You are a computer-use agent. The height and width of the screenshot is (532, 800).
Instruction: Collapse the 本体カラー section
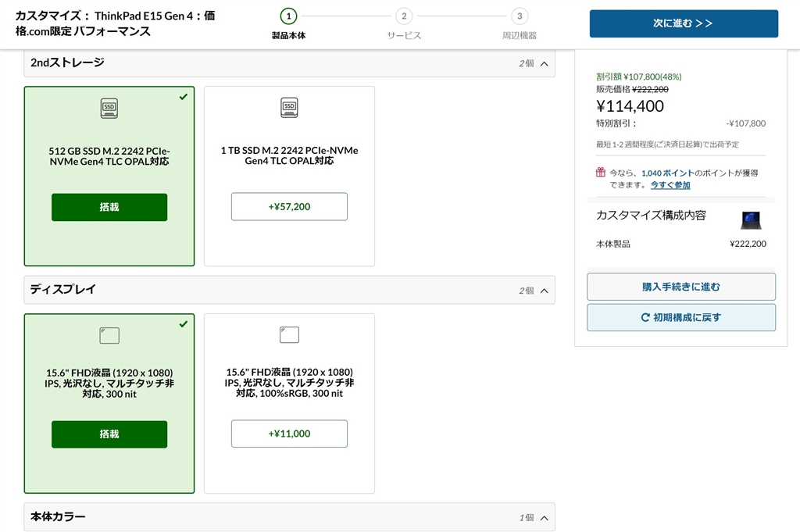click(x=544, y=517)
